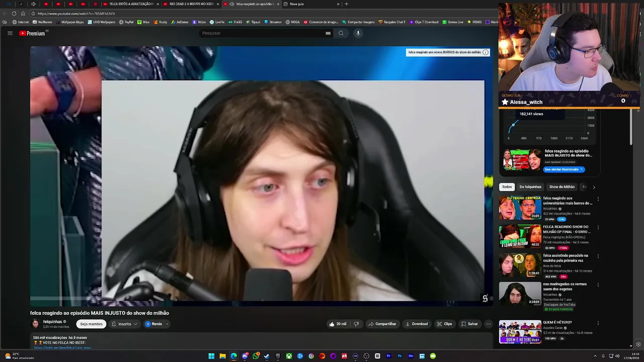Open the linktr.ee link in description
Screen dimensions: 644x362
pyautogui.click(x=63, y=347)
